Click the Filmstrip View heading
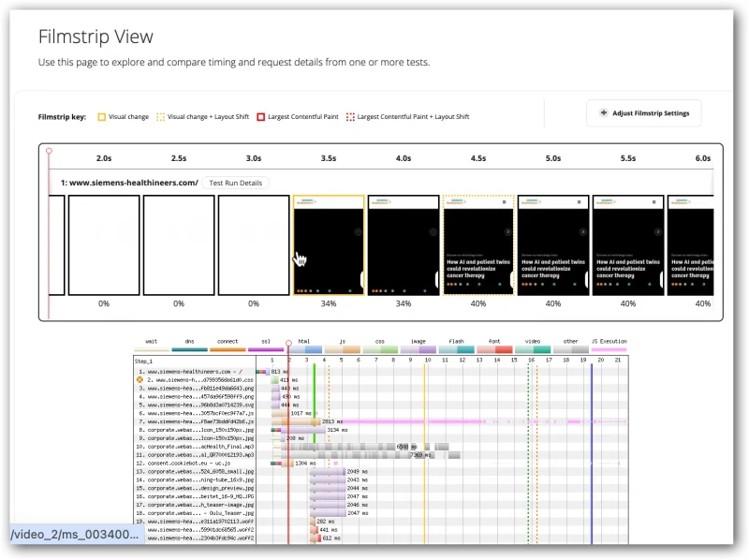Image resolution: width=749 pixels, height=560 pixels. pos(95,37)
